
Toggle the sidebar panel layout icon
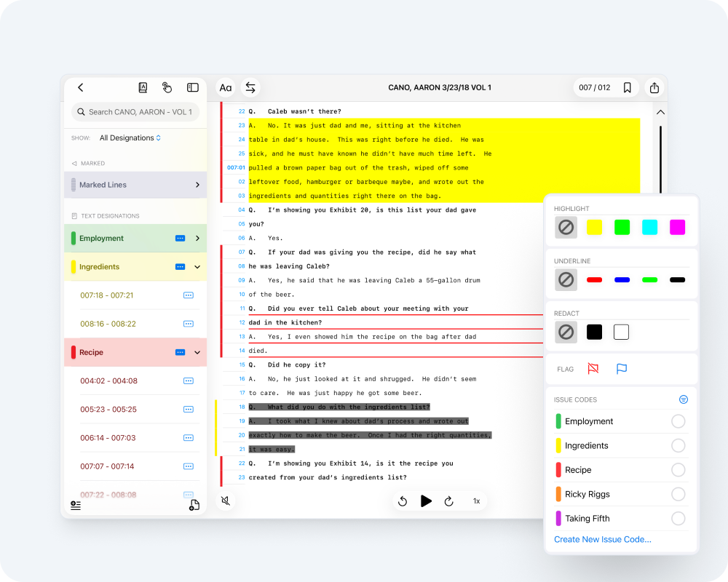(x=193, y=87)
